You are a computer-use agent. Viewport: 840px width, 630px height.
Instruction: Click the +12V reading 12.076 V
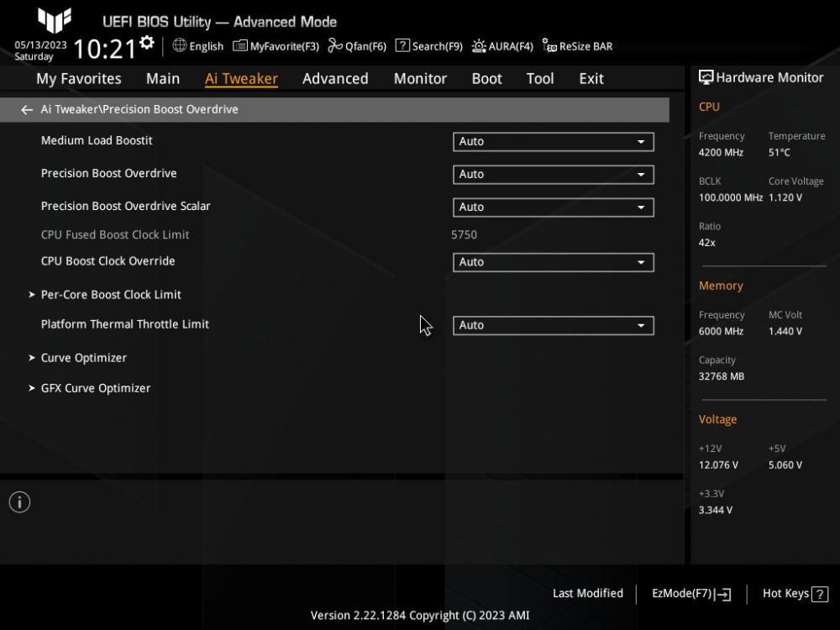[718, 465]
